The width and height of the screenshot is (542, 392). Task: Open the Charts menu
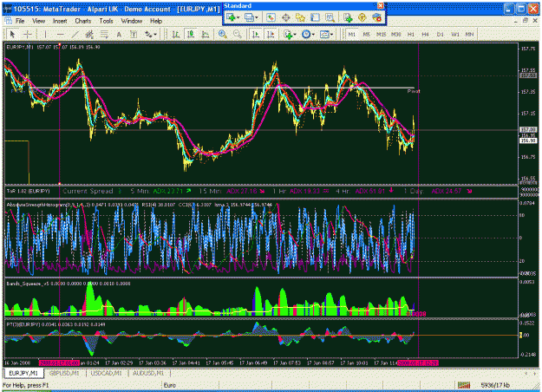[83, 21]
